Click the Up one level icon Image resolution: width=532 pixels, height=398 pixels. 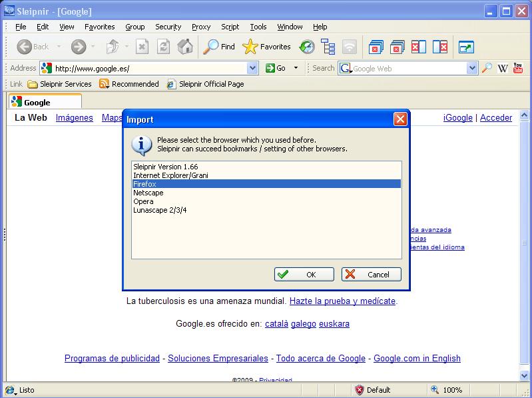coord(113,47)
